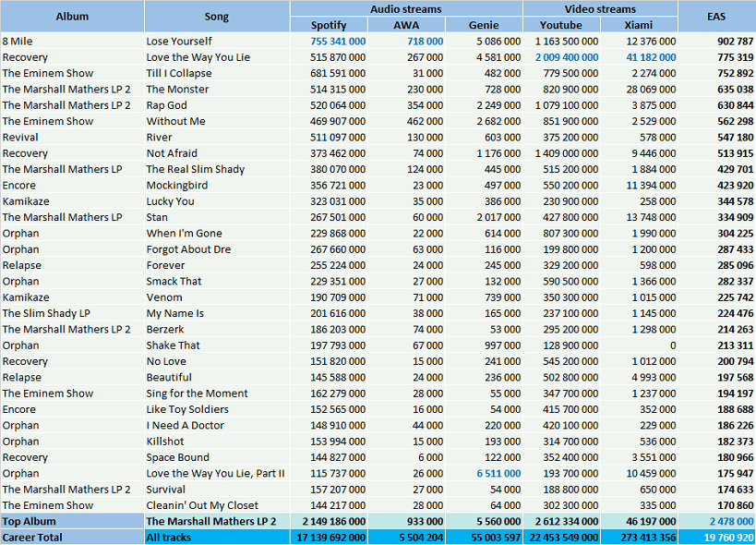Select Genie value 6 511 000
Image resolution: width=756 pixels, height=545 pixels.
point(484,473)
